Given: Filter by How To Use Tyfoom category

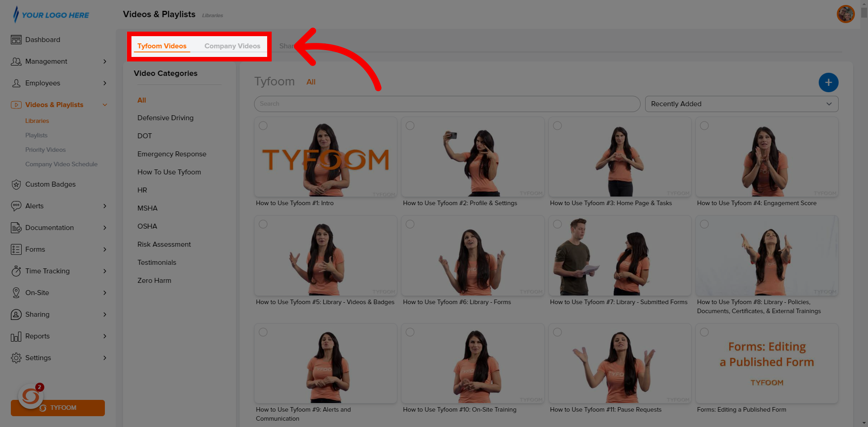Looking at the screenshot, I should pyautogui.click(x=169, y=172).
